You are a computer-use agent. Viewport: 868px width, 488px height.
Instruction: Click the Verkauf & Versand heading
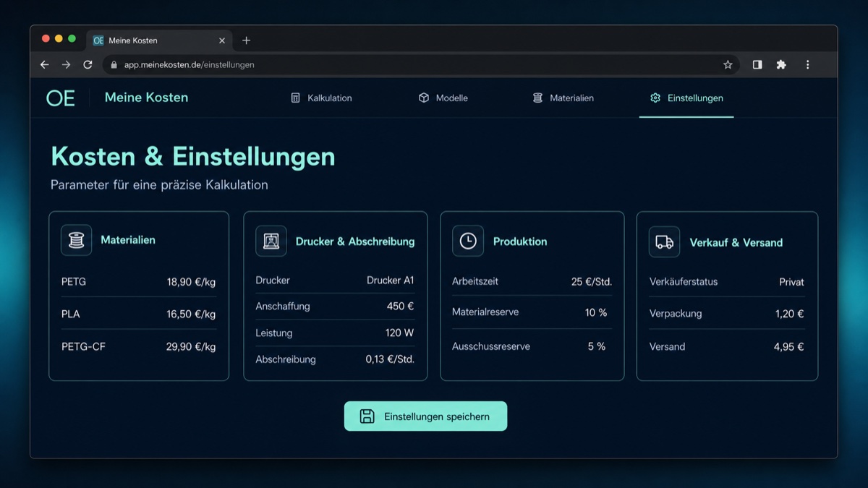click(x=736, y=243)
